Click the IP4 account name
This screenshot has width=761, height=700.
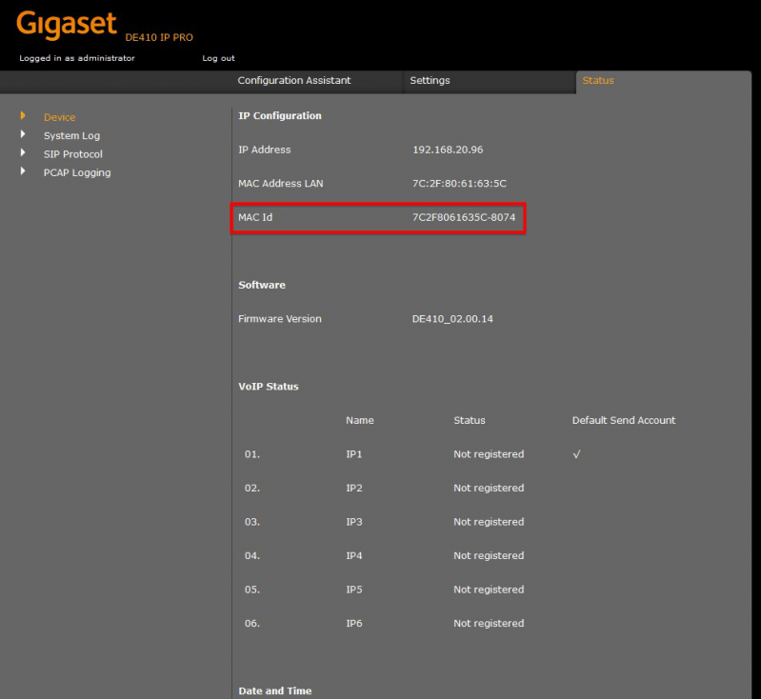click(x=353, y=556)
